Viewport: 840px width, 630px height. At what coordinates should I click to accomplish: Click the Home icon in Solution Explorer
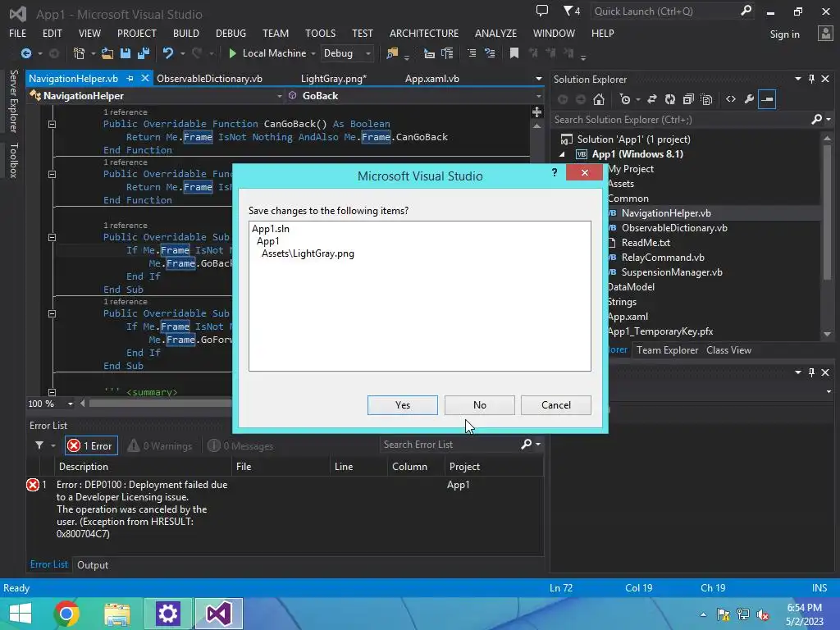click(599, 99)
